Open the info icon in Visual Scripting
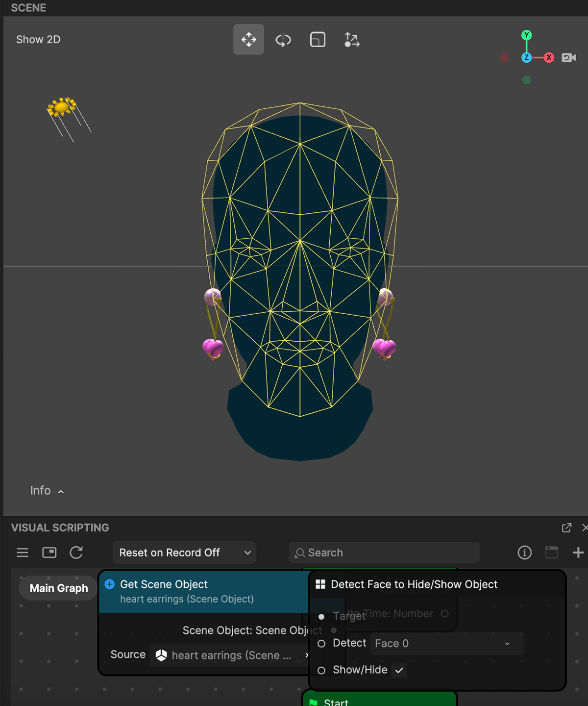This screenshot has width=588, height=706. [525, 553]
